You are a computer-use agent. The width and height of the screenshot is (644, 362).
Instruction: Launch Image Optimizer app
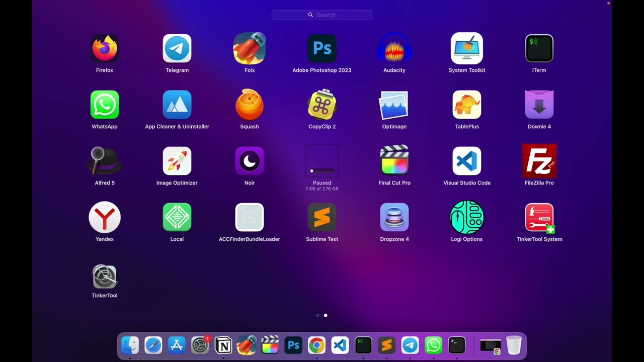point(177,161)
